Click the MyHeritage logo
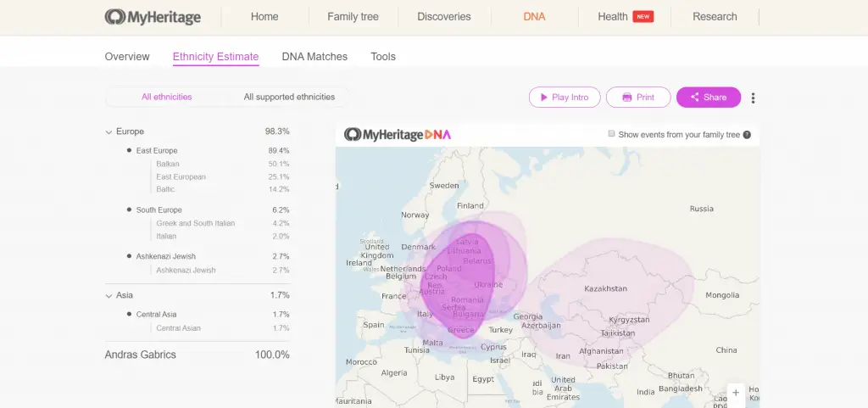This screenshot has height=408, width=868. (x=153, y=17)
